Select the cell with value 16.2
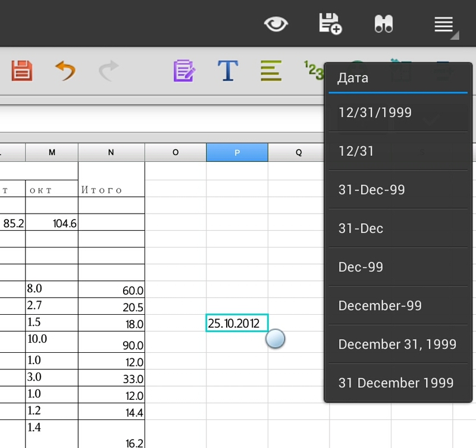Image resolution: width=476 pixels, height=448 pixels. coord(111,434)
